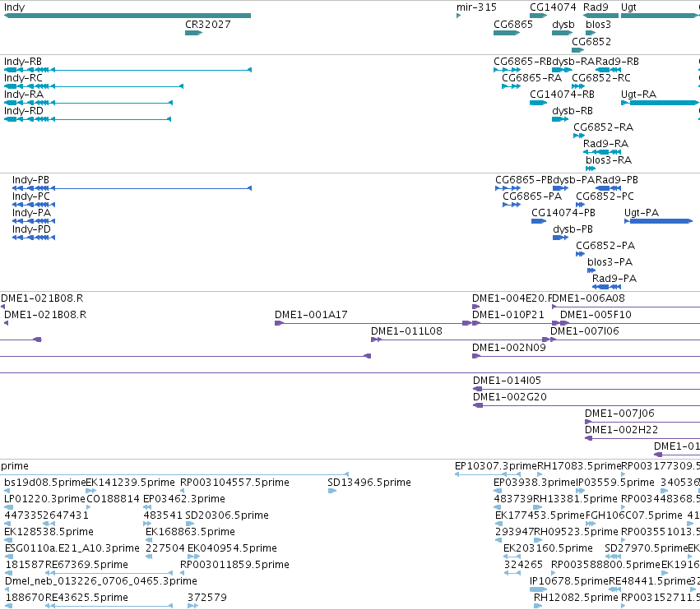700x610 pixels.
Task: Select the EK141239.5prime EST label
Action: [x=130, y=483]
